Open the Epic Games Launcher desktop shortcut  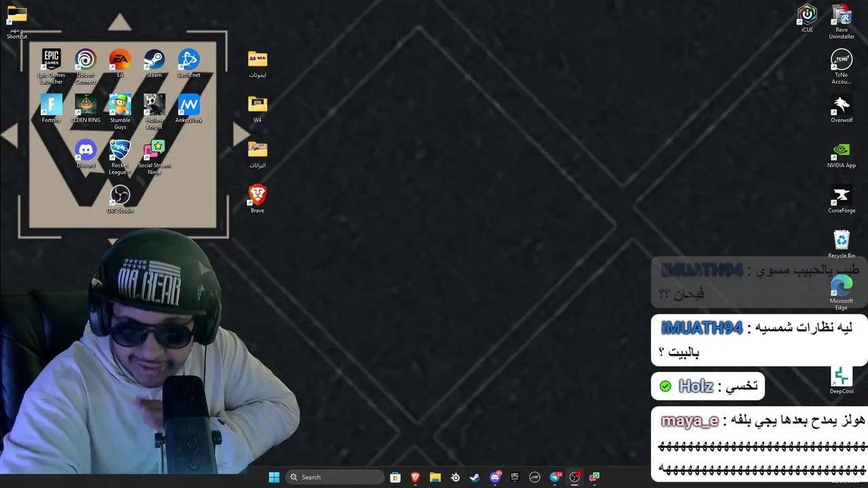point(52,66)
